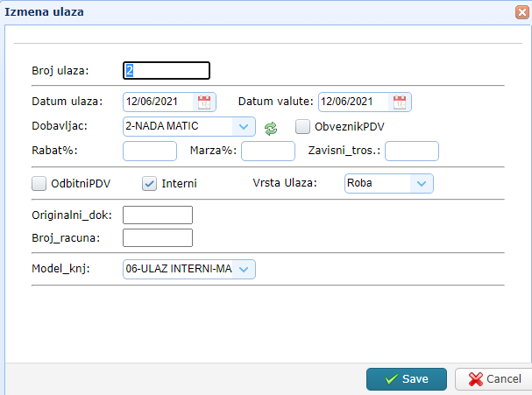This screenshot has width=532, height=395.
Task: Enable the ObveznikPDV checkbox
Action: (303, 126)
